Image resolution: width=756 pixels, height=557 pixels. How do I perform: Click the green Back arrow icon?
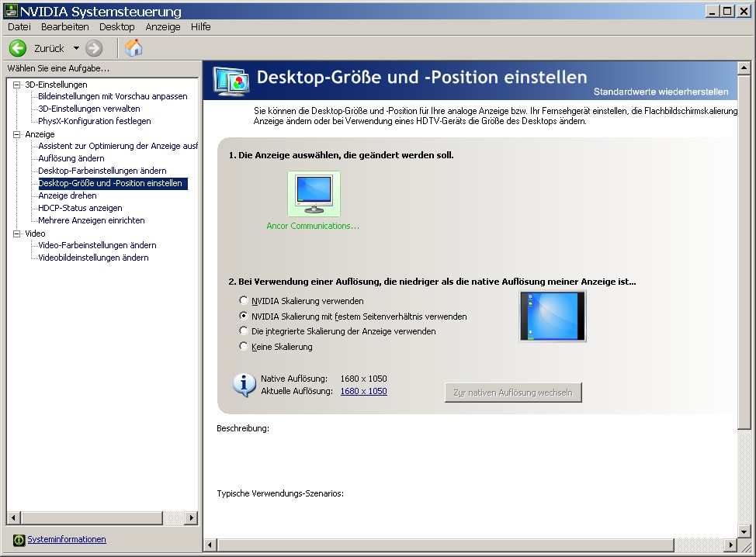click(18, 48)
